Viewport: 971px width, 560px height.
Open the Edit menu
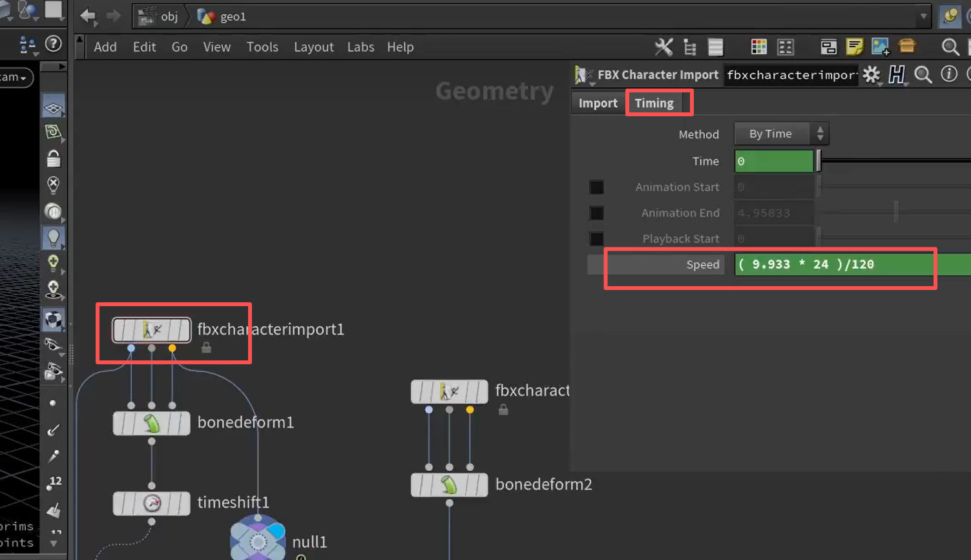click(145, 47)
